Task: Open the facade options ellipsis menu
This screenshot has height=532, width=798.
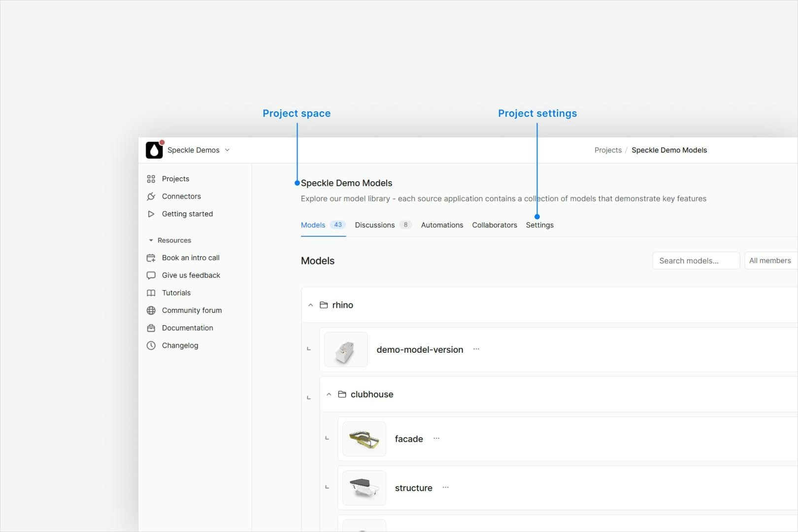Action: (436, 438)
